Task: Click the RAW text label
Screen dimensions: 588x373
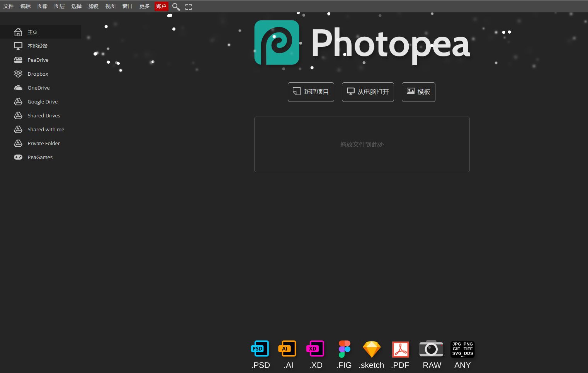Action: tap(432, 365)
